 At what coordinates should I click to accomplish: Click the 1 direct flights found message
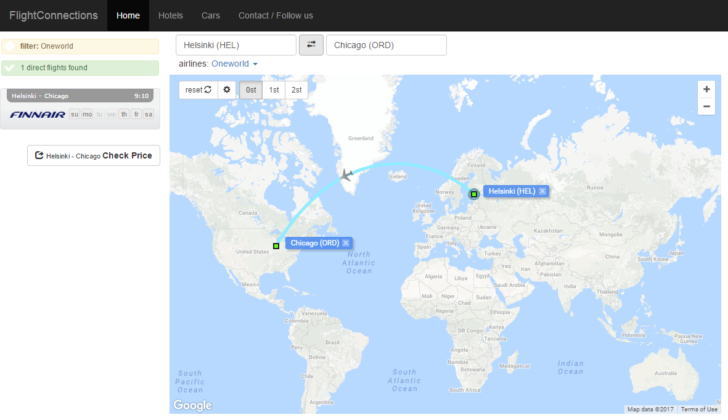point(80,68)
